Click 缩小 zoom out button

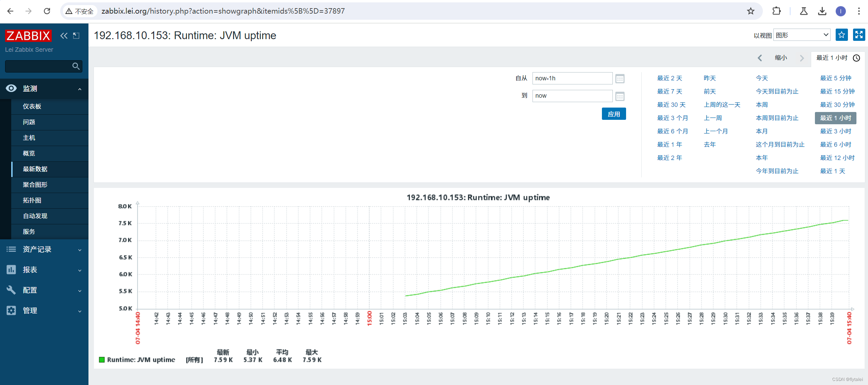click(x=781, y=58)
